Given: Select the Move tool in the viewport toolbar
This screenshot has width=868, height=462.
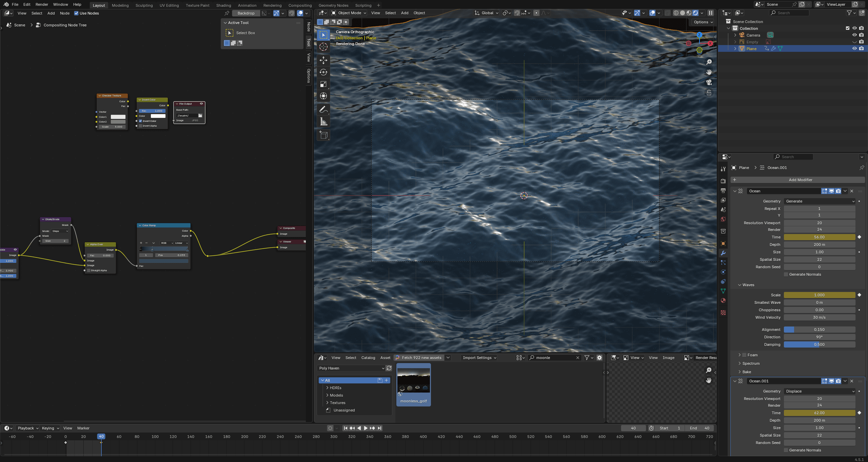Looking at the screenshot, I should click(x=323, y=60).
